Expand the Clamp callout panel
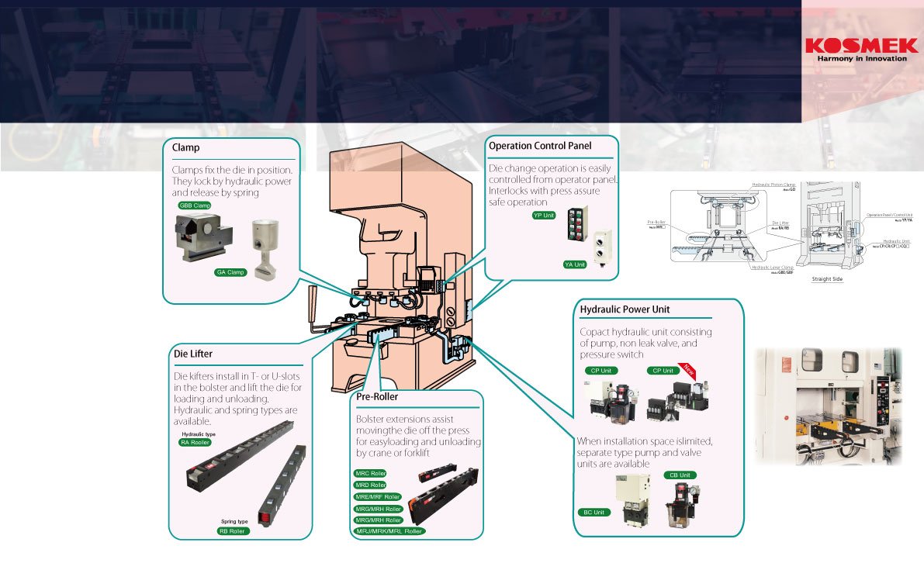The width and height of the screenshot is (924, 570). pyautogui.click(x=186, y=147)
